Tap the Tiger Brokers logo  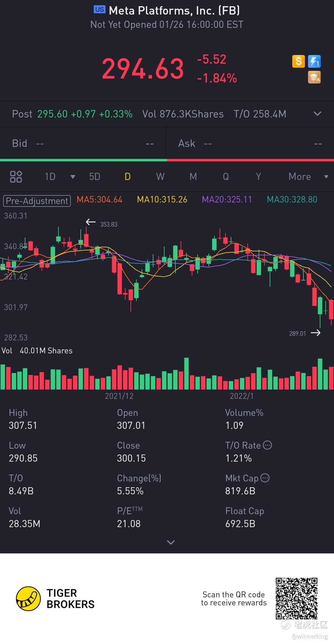[x=55, y=599]
